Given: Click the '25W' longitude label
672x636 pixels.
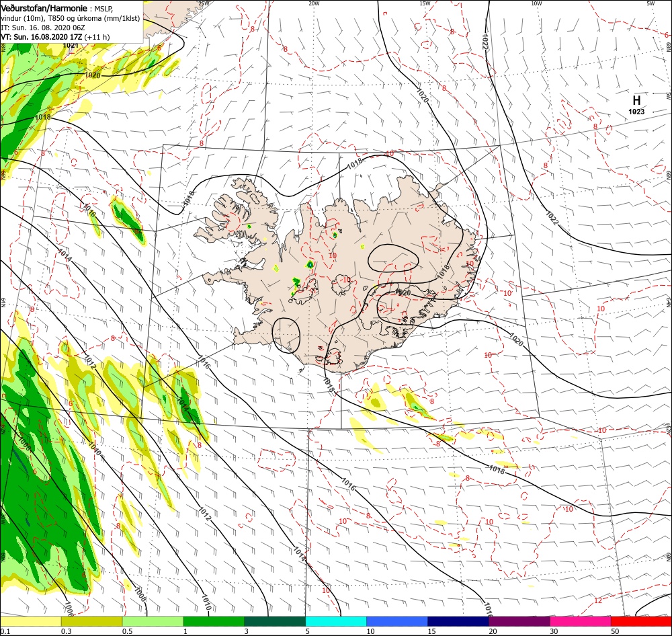Looking at the screenshot, I should point(204,3).
